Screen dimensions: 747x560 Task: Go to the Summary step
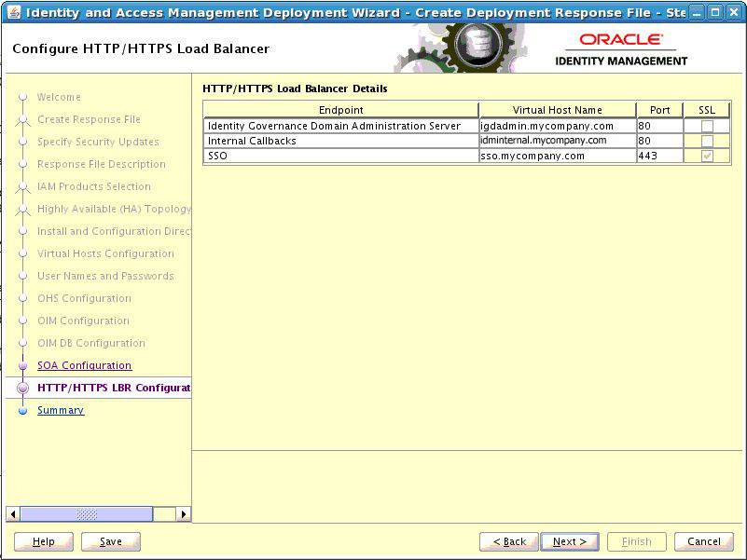(61, 411)
